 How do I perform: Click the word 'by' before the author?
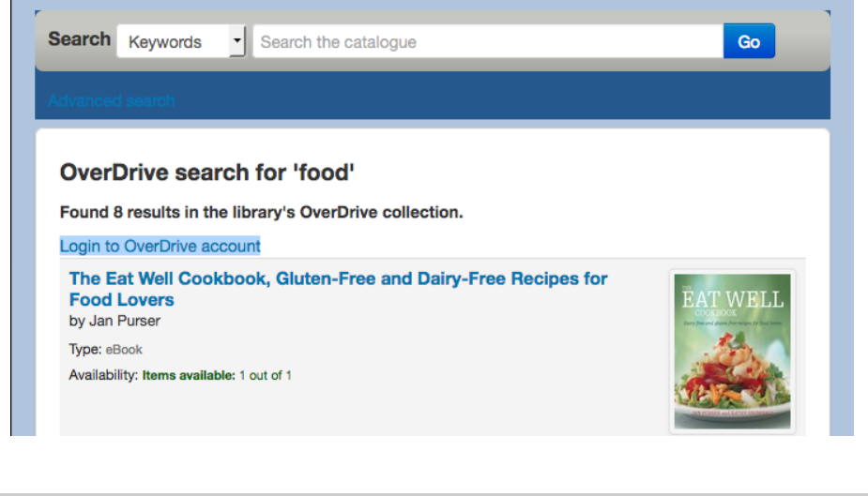[x=77, y=321]
